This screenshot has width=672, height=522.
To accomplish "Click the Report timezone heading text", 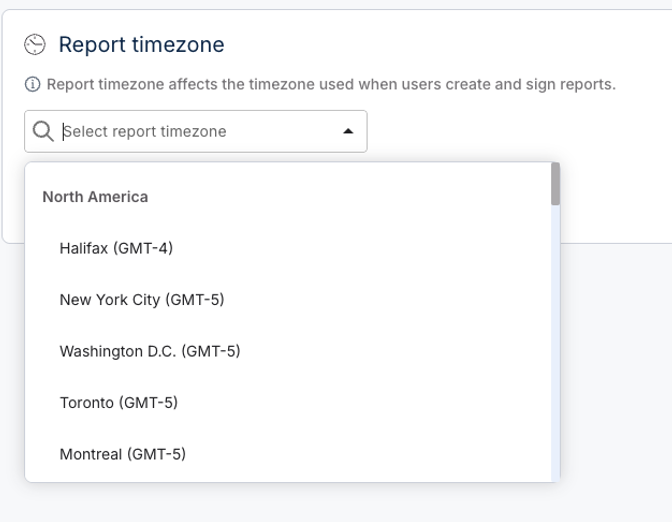I will click(x=141, y=45).
